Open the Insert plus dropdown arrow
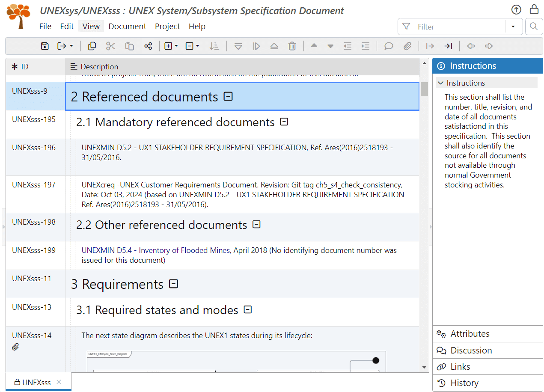Image resolution: width=544 pixels, height=392 pixels. 176,46
